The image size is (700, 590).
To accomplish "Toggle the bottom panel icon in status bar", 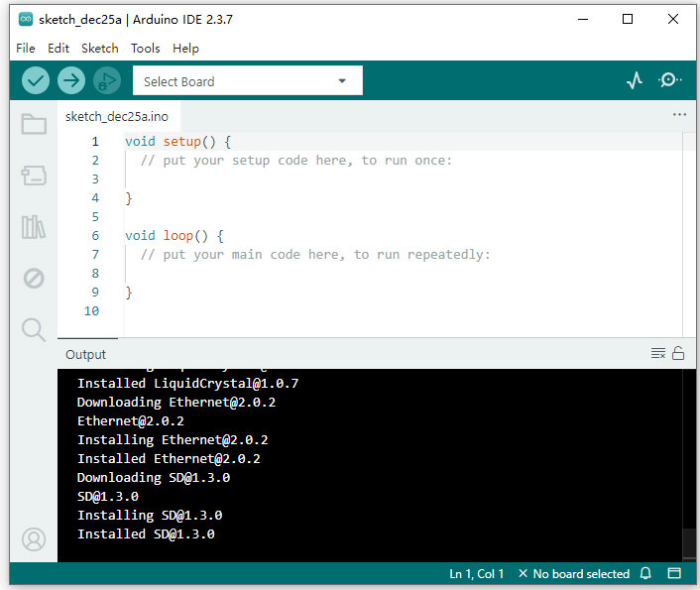I will pos(674,573).
